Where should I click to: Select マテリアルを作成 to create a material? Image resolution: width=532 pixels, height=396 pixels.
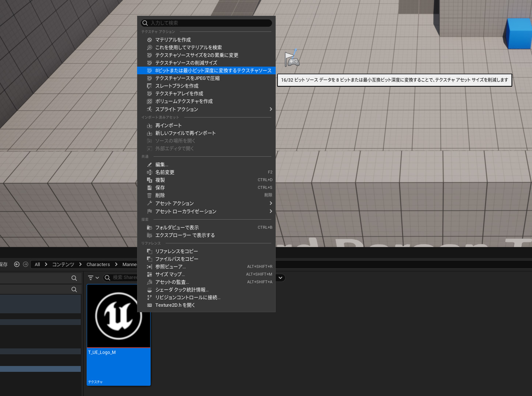click(172, 40)
